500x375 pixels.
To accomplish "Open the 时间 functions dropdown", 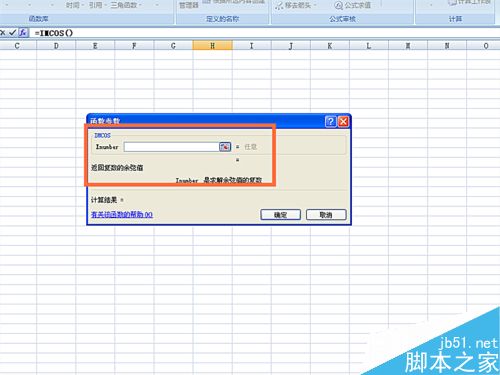I will coord(75,5).
